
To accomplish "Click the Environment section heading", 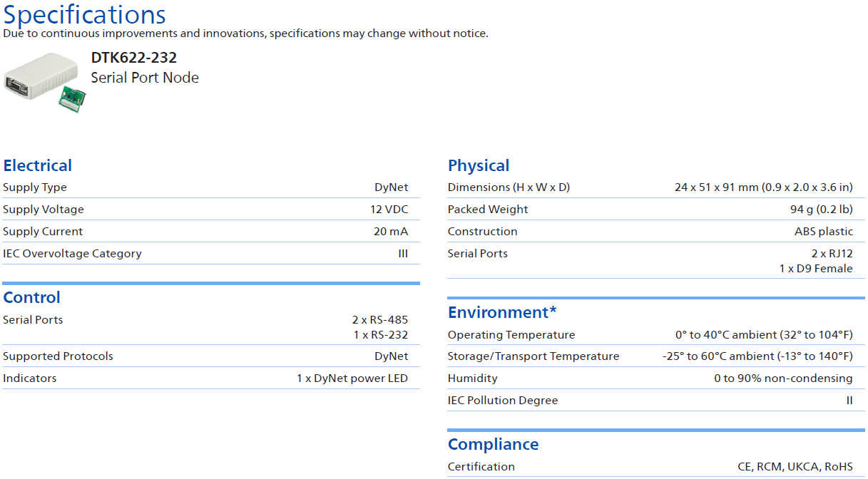I will [502, 312].
